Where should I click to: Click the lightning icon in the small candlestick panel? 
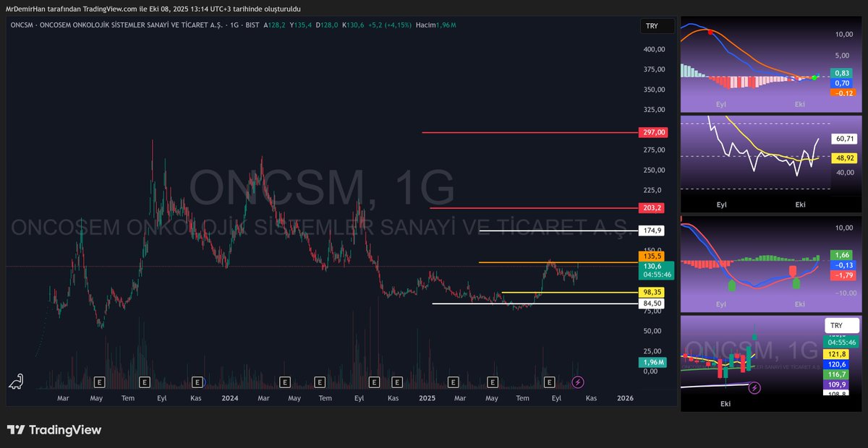(755, 388)
